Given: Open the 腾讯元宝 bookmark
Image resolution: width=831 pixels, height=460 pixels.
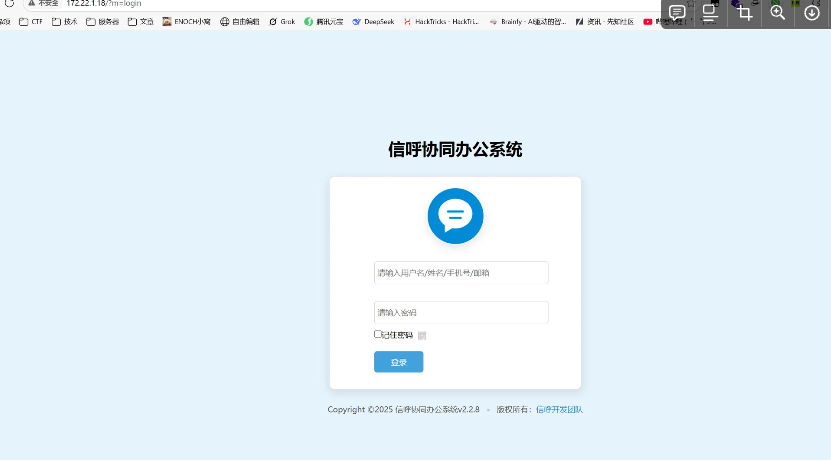Looking at the screenshot, I should click(x=324, y=22).
